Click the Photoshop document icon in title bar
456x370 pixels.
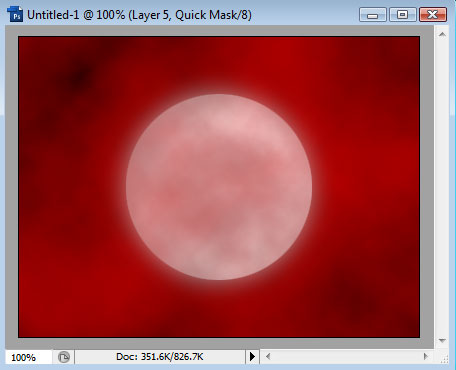15,14
